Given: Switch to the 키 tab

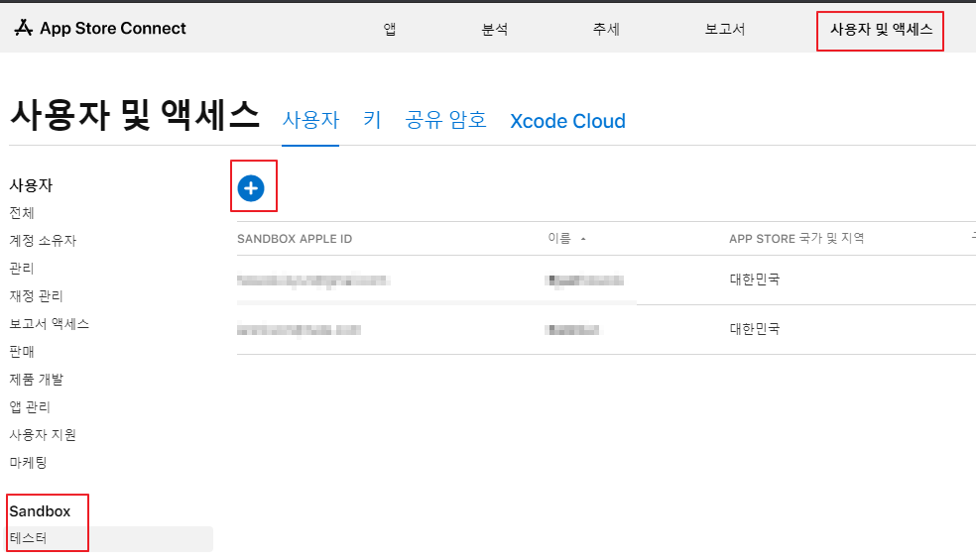Looking at the screenshot, I should click(x=372, y=120).
